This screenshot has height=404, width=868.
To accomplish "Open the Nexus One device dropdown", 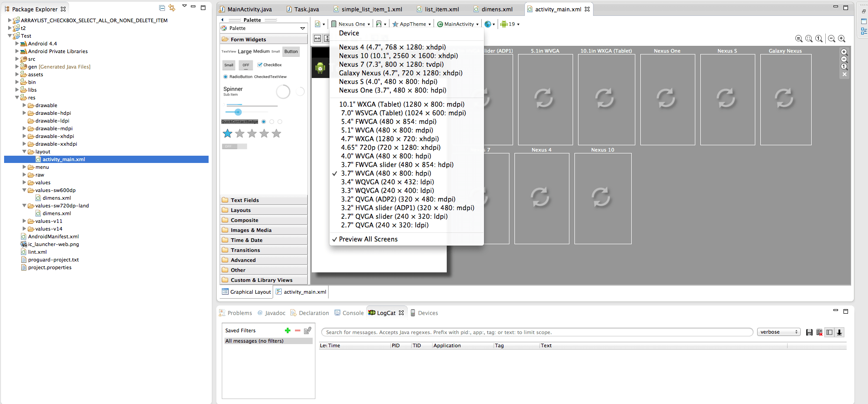I will 351,24.
